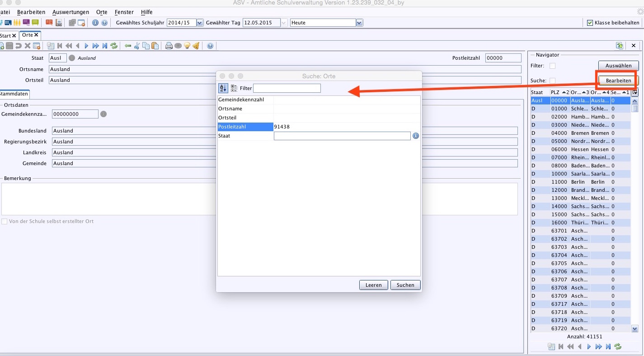
Task: Open the Gewähltes Schuljahr dropdown
Action: [x=200, y=23]
